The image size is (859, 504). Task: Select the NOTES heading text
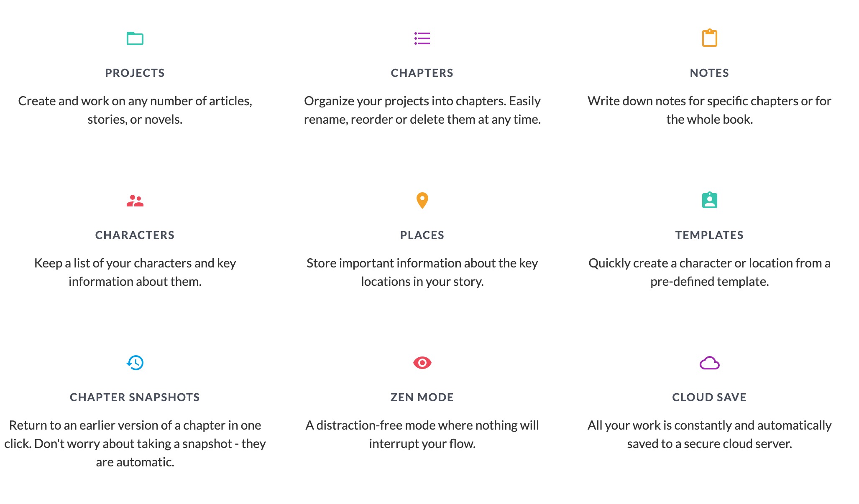[x=709, y=73]
